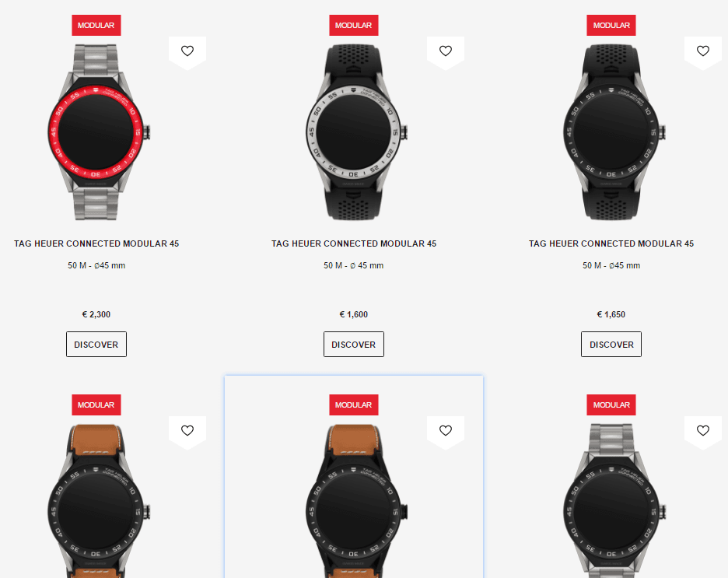Open the silver-bezel black rubber watch image

point(356,132)
